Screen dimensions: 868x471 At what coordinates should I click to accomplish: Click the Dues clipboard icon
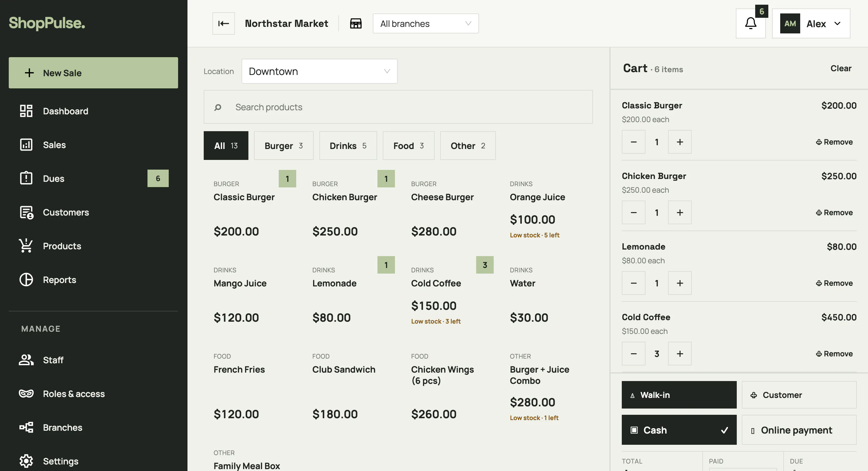(x=26, y=178)
